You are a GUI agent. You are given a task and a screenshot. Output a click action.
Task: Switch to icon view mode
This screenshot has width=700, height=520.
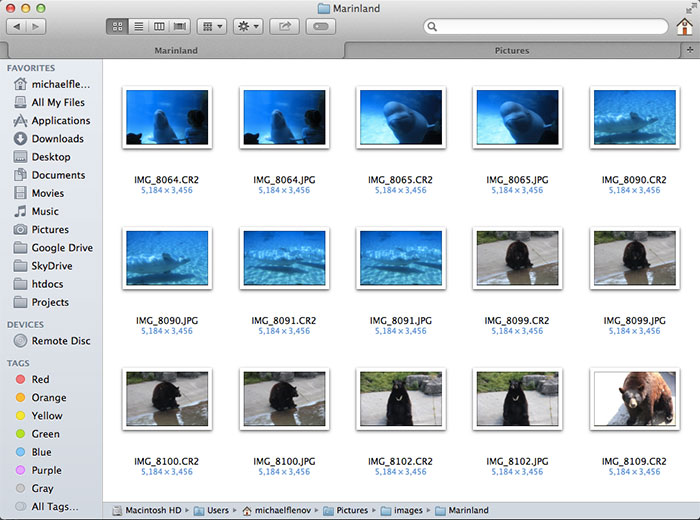(118, 27)
